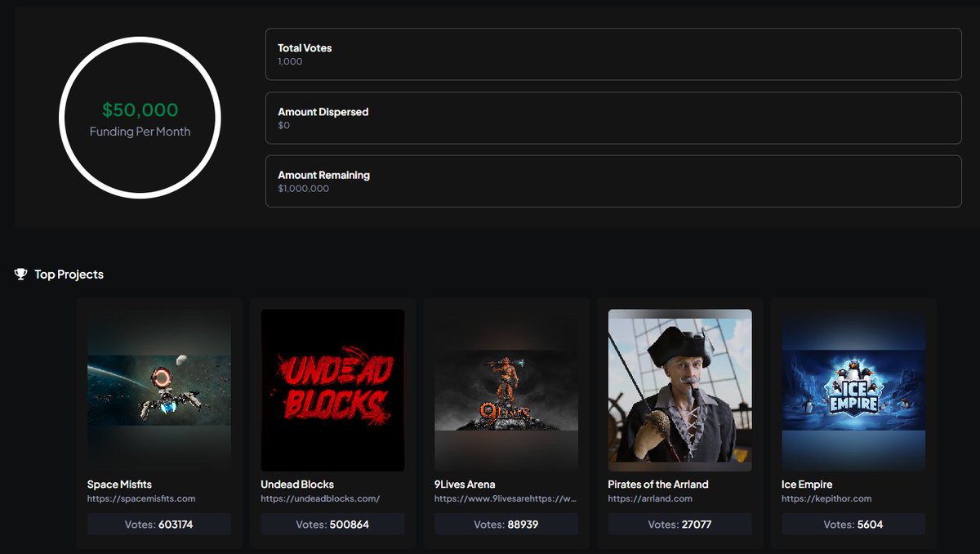This screenshot has width=980, height=554.
Task: Select the Undead Blocks title
Action: point(297,485)
